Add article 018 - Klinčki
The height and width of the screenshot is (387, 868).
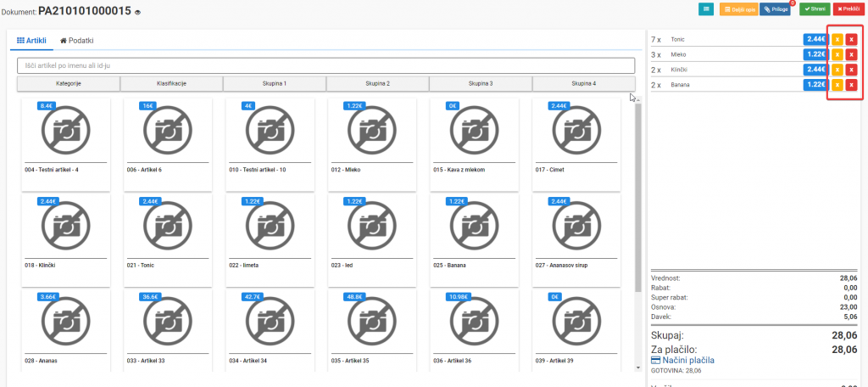click(x=66, y=240)
